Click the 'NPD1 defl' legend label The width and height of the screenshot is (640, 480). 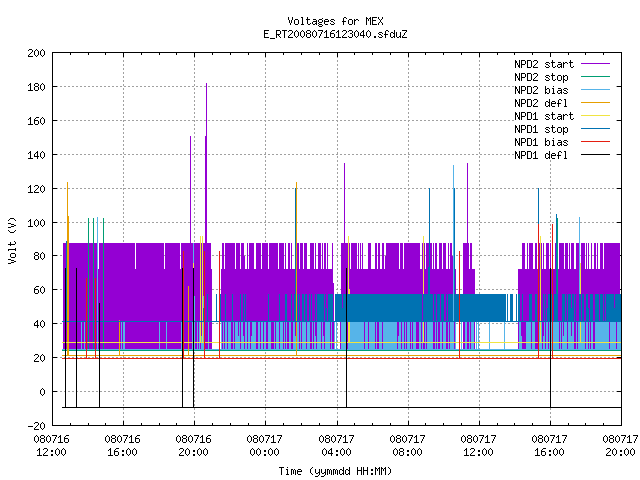(x=541, y=156)
